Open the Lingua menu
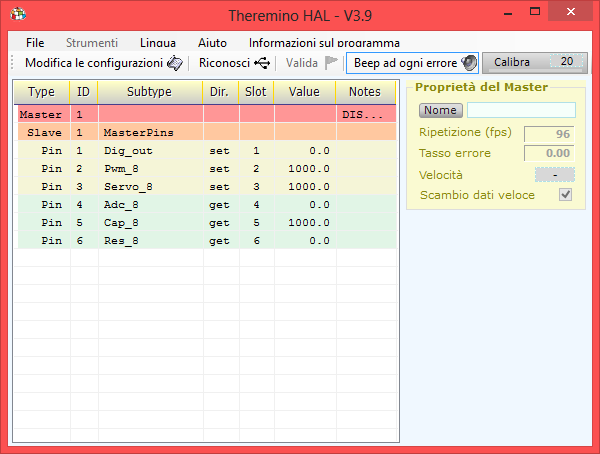The image size is (600, 454). click(158, 42)
